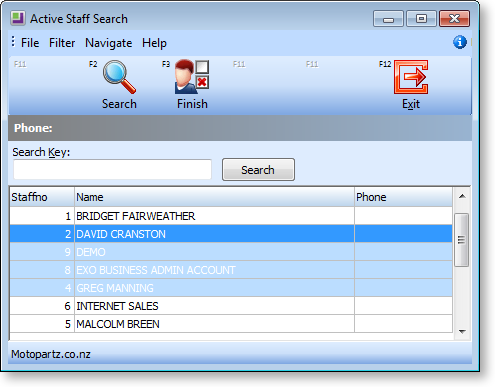495x387 pixels.
Task: Click the scrollbar down arrow
Action: pos(462,331)
